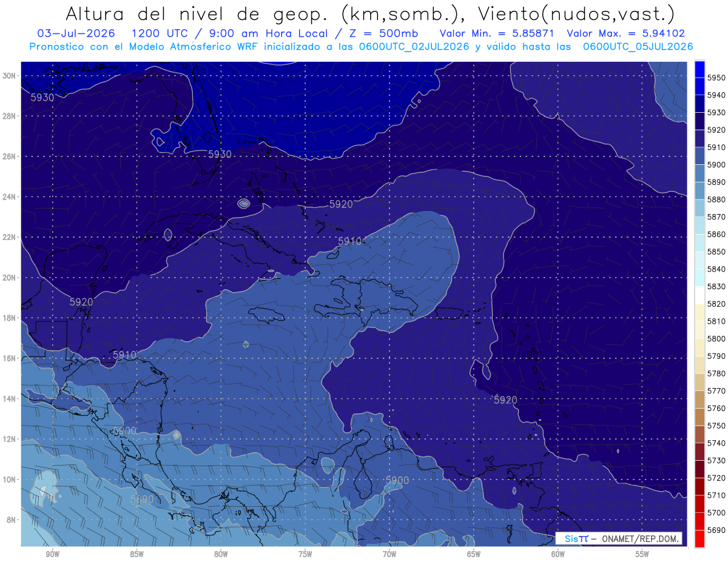The width and height of the screenshot is (728, 562).
Task: Click the colorbar label 5950
Action: (x=716, y=78)
